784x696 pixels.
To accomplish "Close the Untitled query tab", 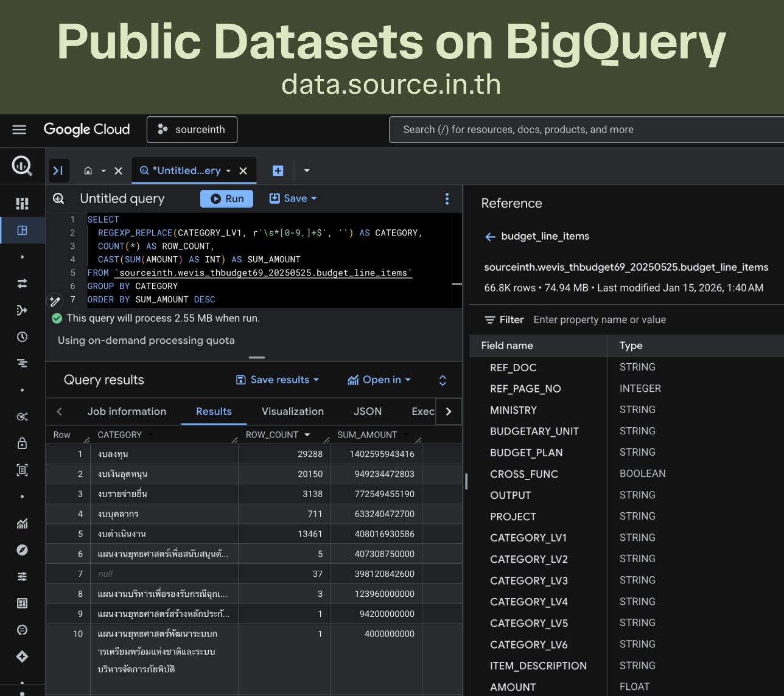I will tap(243, 171).
